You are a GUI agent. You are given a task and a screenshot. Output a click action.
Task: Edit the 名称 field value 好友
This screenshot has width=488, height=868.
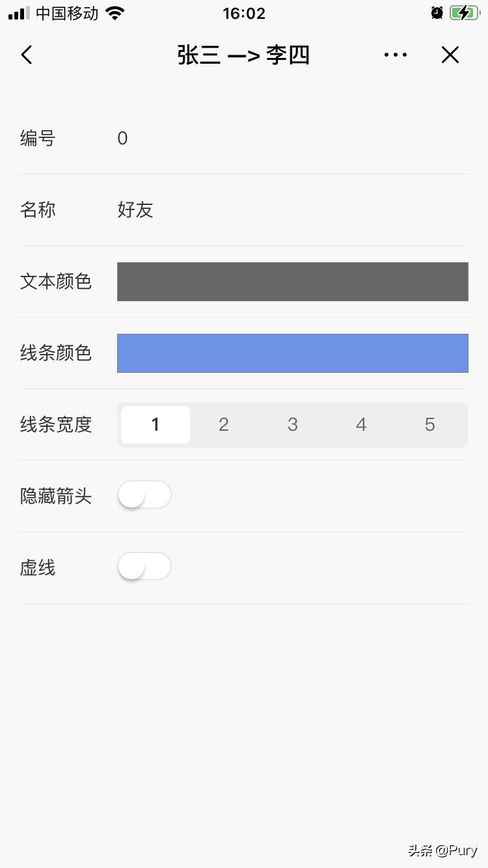pos(135,210)
